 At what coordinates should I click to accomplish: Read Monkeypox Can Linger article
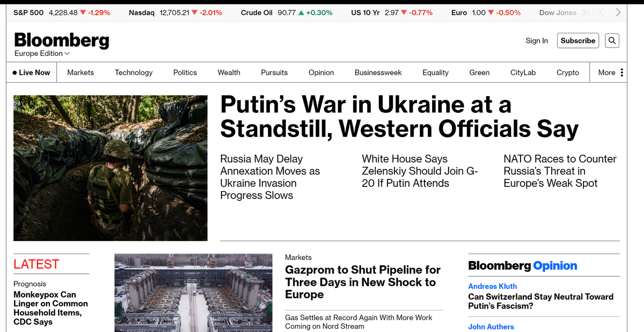pos(50,308)
